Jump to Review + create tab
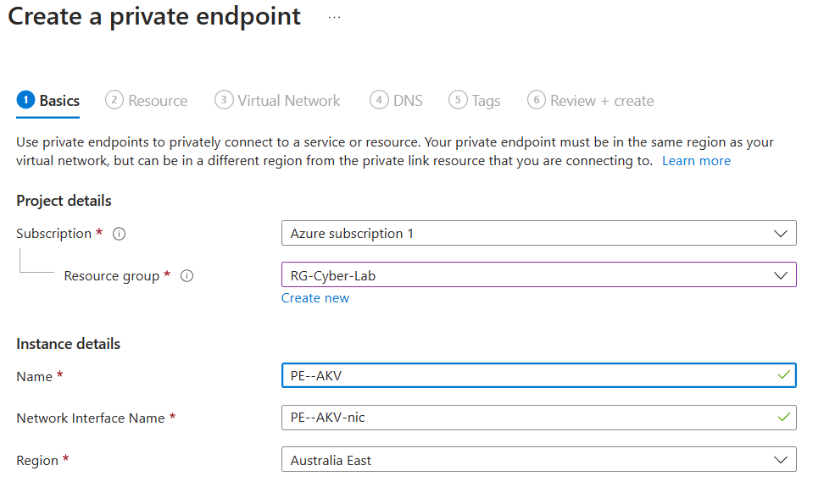The image size is (835, 504). click(x=602, y=101)
